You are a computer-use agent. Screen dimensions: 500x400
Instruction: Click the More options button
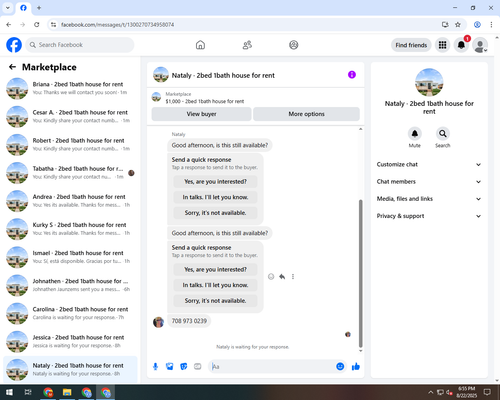tap(306, 114)
